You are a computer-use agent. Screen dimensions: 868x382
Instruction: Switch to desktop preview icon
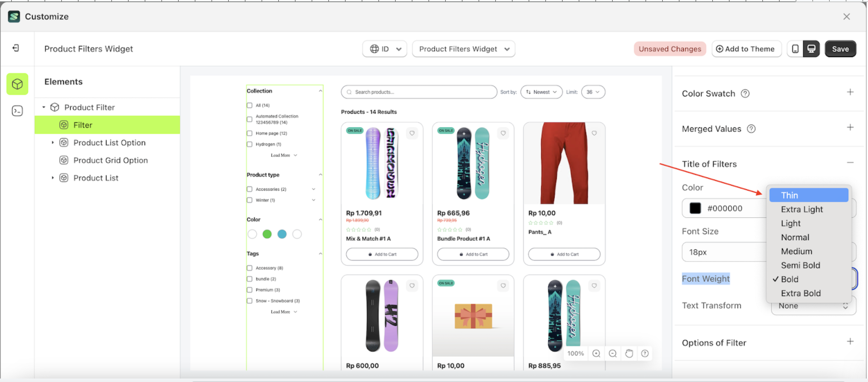[811, 49]
